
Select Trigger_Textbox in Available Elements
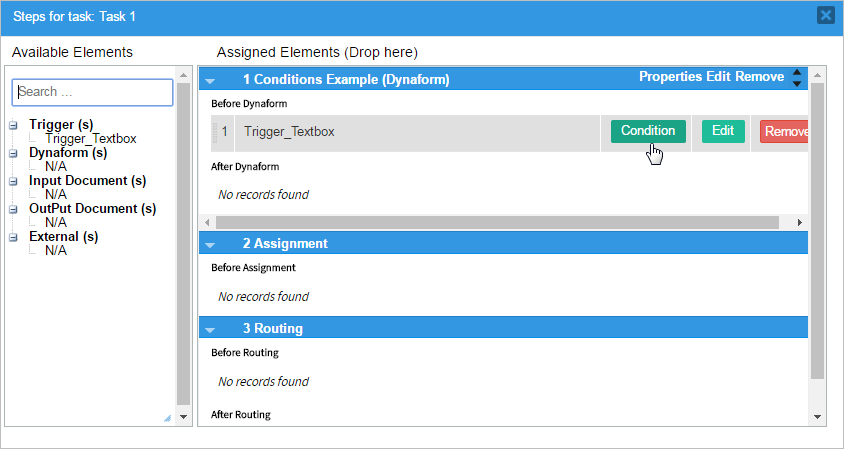(91, 139)
